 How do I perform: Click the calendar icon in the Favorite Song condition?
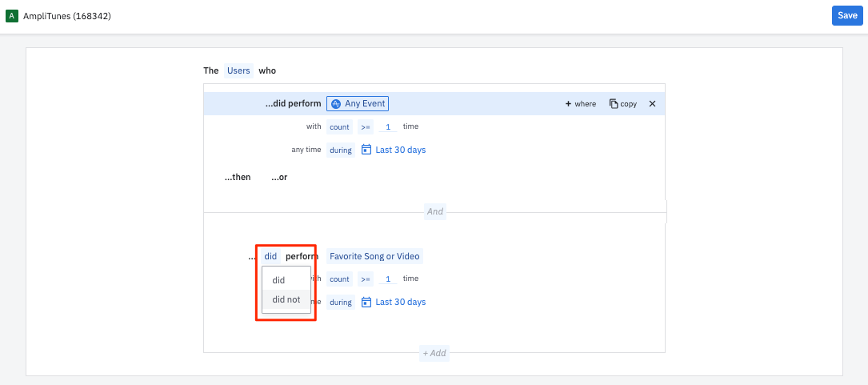point(366,302)
